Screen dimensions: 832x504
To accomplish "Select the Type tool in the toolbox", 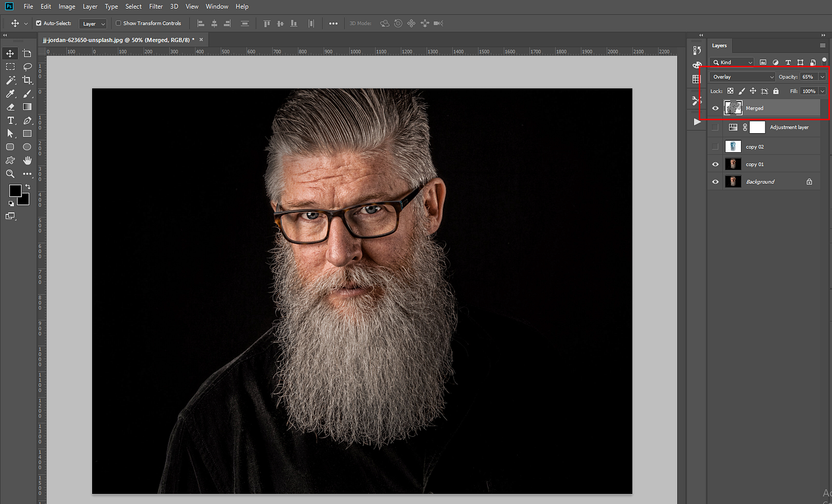I will tap(10, 121).
